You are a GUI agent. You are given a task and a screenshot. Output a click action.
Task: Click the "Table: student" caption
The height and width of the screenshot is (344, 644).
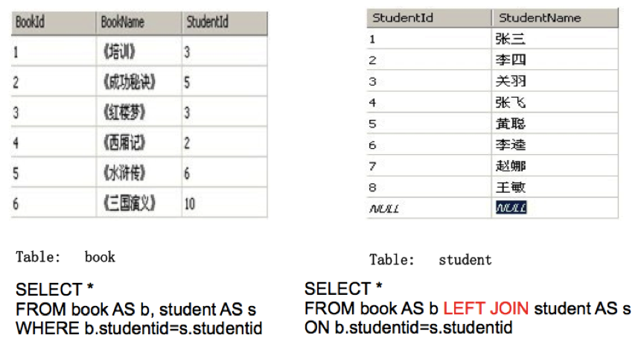[x=430, y=260]
